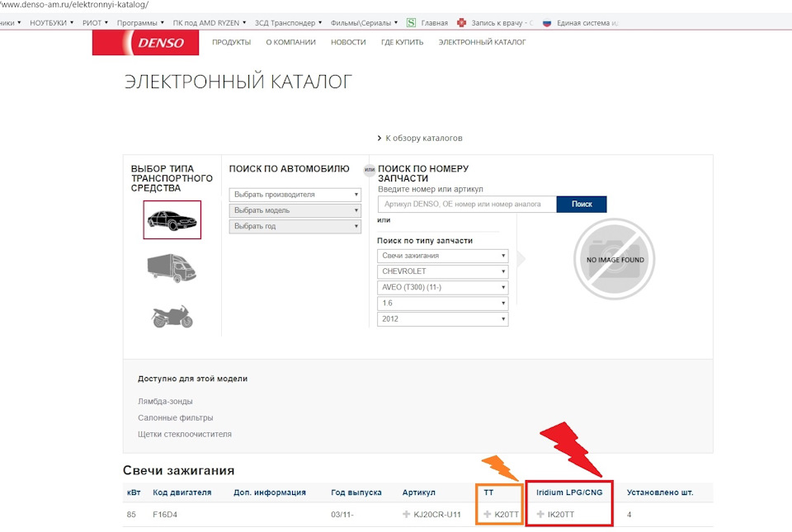Click the Доп. информация column header
792x532 pixels.
coord(270,492)
